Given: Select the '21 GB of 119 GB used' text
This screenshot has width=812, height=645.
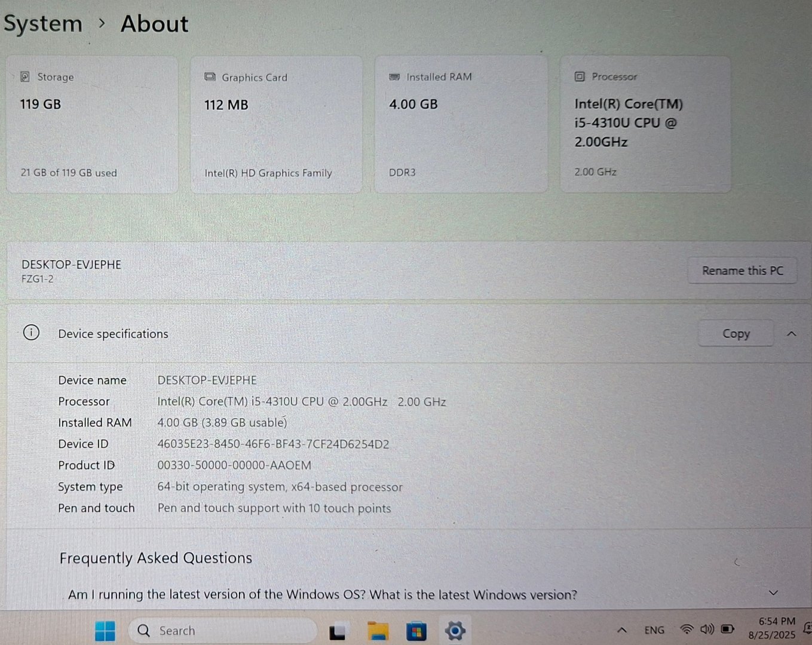Looking at the screenshot, I should [x=69, y=173].
